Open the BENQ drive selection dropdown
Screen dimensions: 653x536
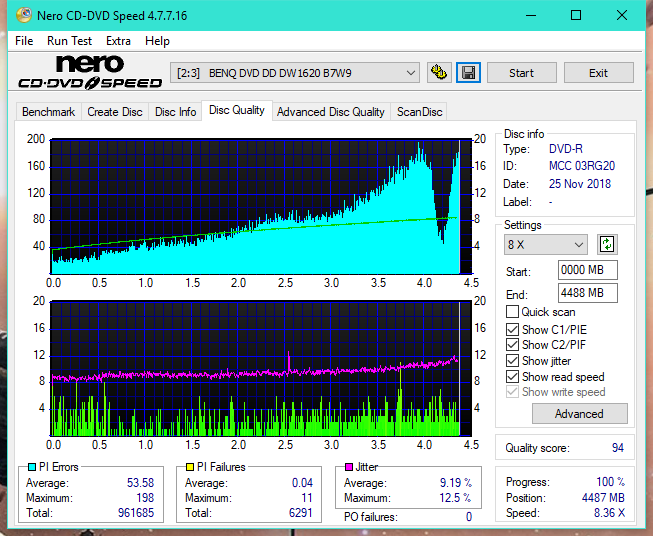click(x=294, y=73)
